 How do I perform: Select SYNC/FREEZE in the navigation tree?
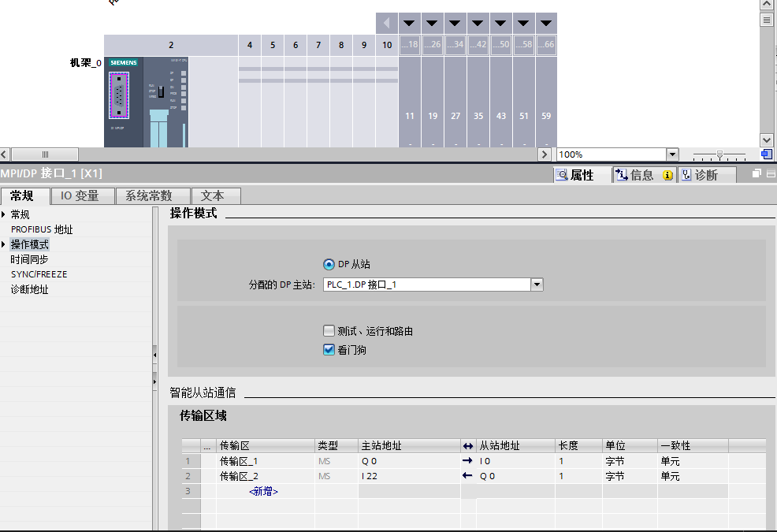39,274
